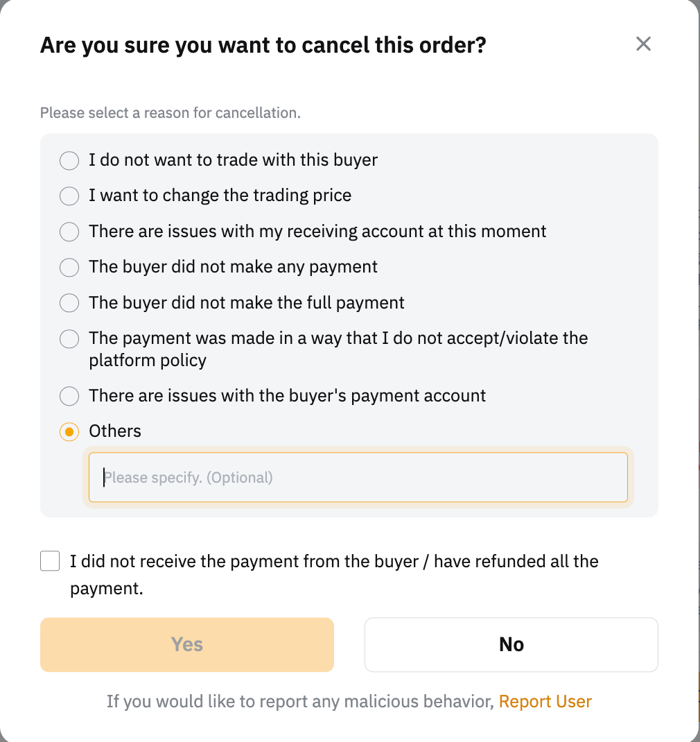This screenshot has width=700, height=742.
Task: Pick 'The buyer did not make any payment' radio button
Action: point(69,267)
